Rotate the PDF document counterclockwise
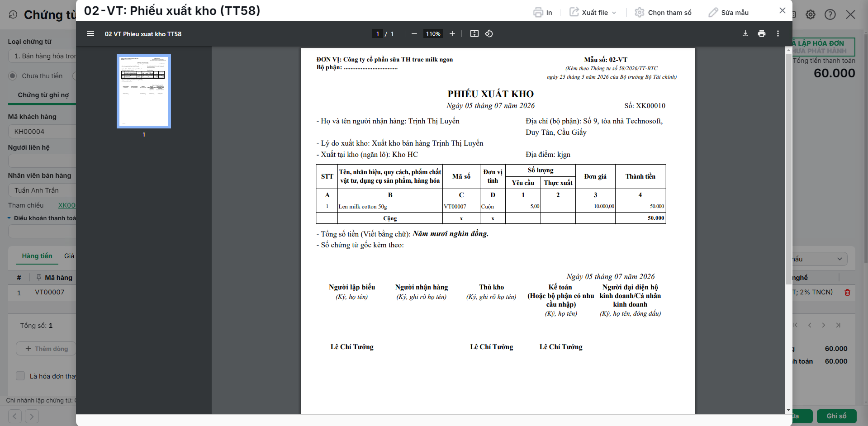 pyautogui.click(x=489, y=33)
